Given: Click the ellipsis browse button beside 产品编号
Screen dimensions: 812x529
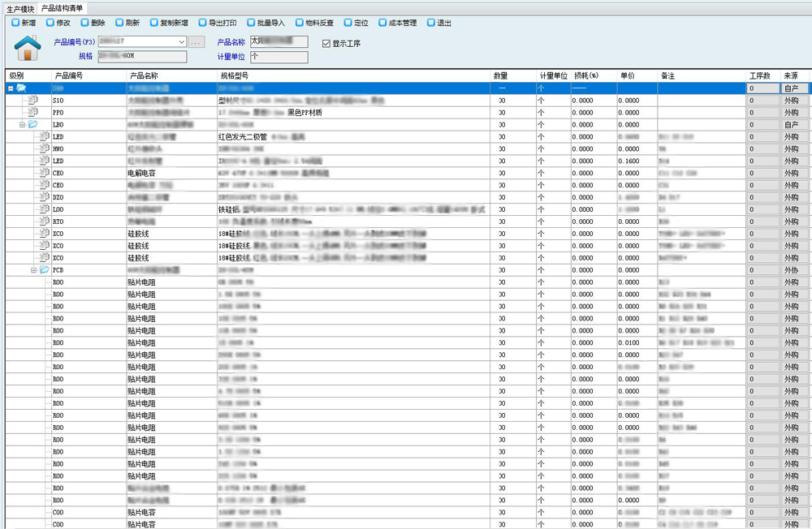Looking at the screenshot, I should (197, 41).
